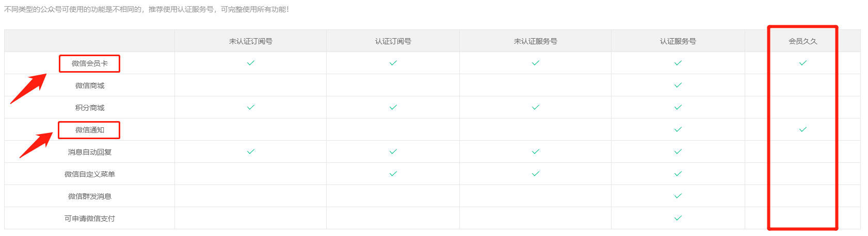The height and width of the screenshot is (236, 868).
Task: Click the 微信会员卡 row label
Action: coord(90,63)
